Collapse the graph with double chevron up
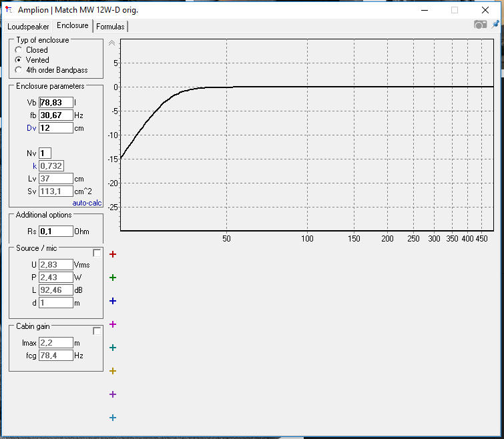This screenshot has width=504, height=439. point(111,43)
